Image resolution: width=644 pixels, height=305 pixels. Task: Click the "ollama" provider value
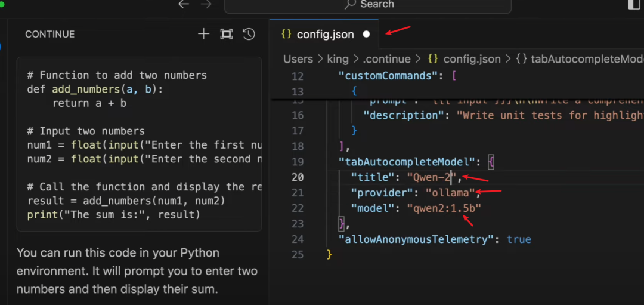coord(450,193)
